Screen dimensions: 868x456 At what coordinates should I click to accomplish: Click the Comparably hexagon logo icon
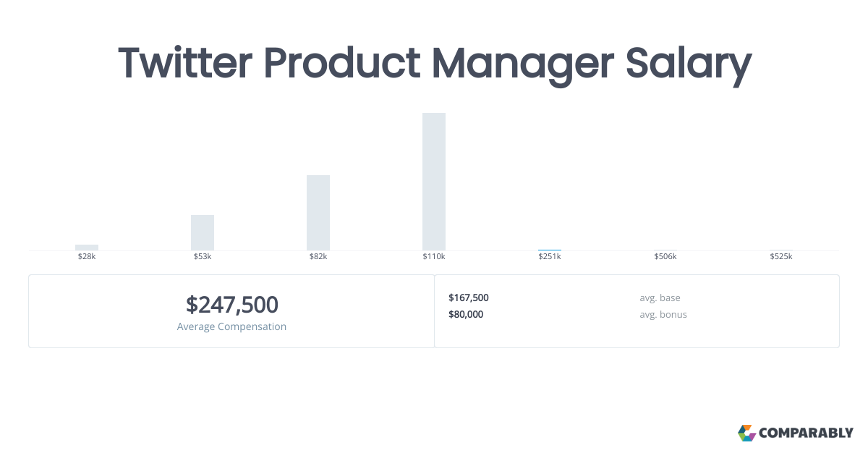pos(746,433)
